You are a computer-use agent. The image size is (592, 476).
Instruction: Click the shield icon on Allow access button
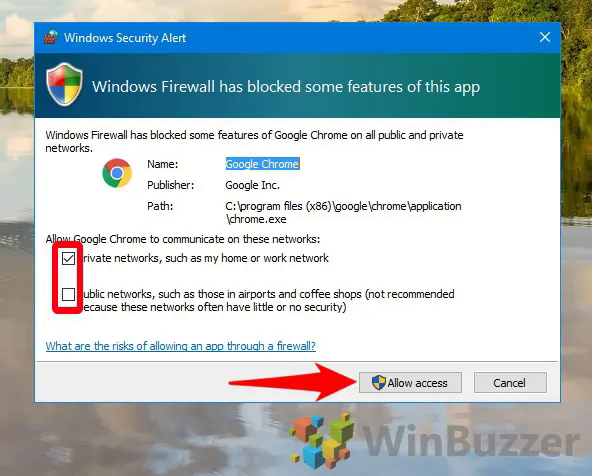(378, 383)
